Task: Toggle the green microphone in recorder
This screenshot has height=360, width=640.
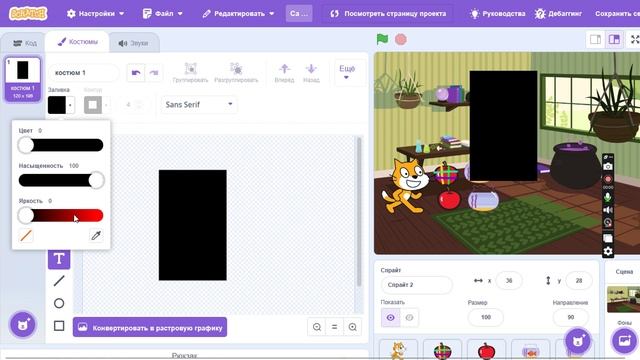Action: [608, 197]
